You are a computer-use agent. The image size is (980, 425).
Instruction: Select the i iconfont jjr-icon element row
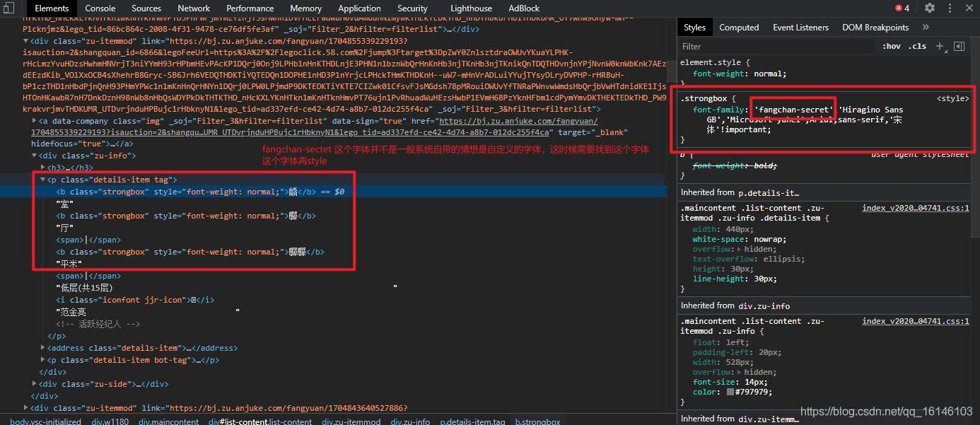[135, 300]
